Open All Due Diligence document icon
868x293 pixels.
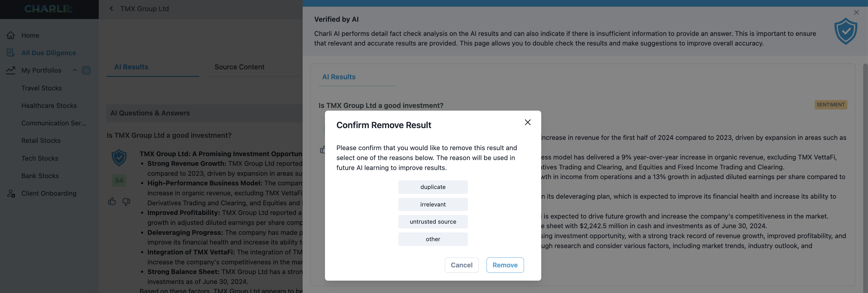point(11,53)
